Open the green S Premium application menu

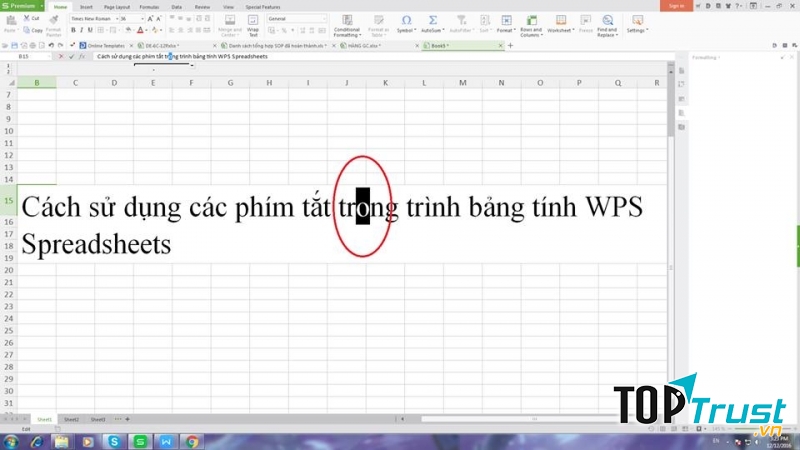[x=22, y=6]
